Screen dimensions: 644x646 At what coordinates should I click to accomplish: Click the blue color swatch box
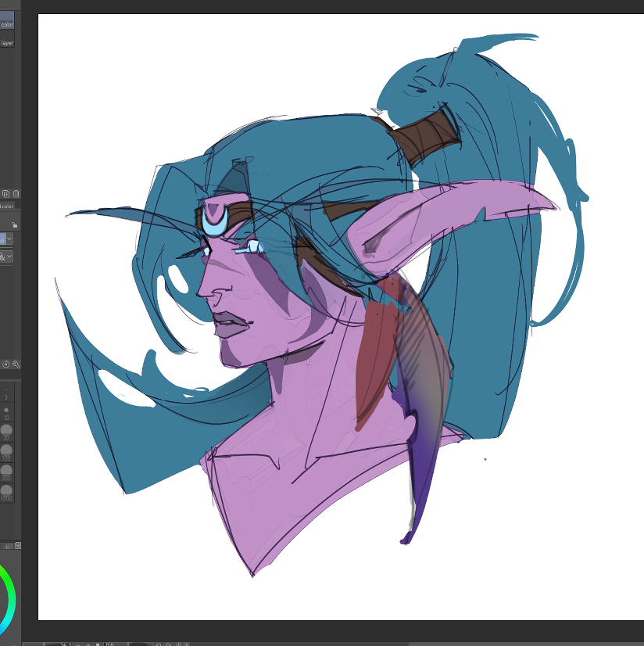pyautogui.click(x=2, y=239)
